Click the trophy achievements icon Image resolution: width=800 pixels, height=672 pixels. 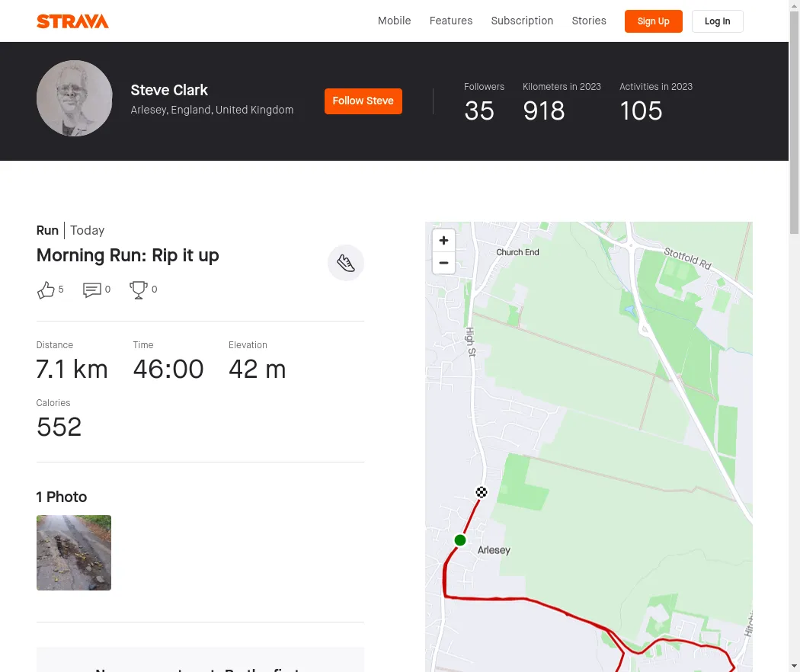pyautogui.click(x=139, y=290)
